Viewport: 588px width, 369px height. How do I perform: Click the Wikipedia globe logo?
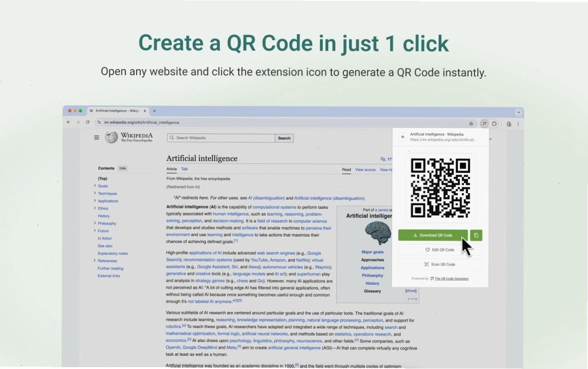[x=111, y=137]
